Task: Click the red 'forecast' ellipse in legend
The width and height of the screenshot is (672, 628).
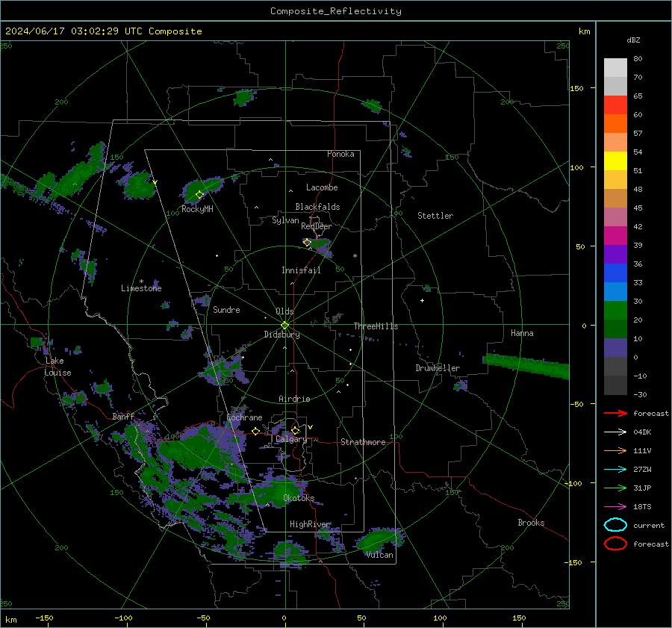Action: click(x=615, y=544)
